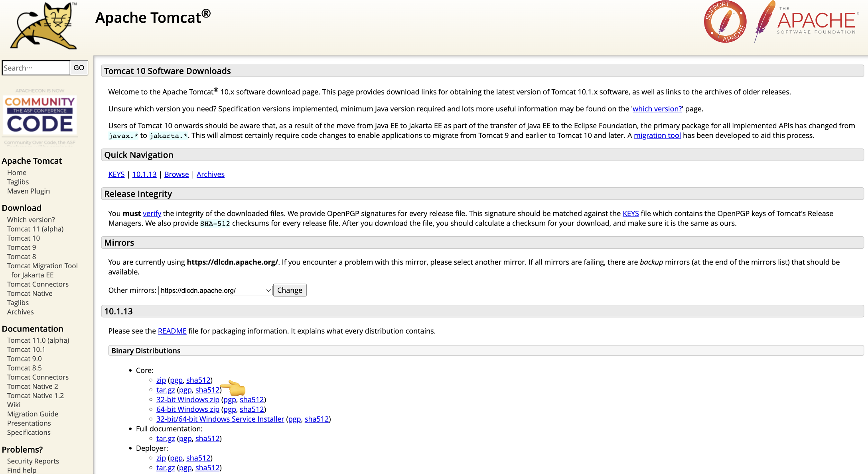This screenshot has height=475, width=868.
Task: Open Security Reports in sidebar
Action: [33, 461]
